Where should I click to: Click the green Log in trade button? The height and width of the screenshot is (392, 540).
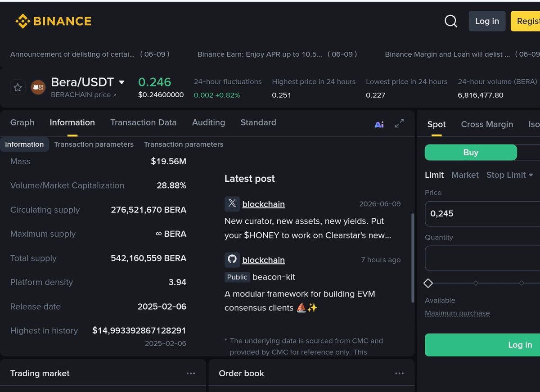point(482,345)
